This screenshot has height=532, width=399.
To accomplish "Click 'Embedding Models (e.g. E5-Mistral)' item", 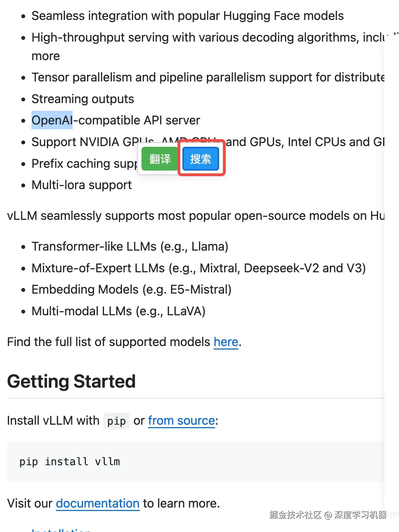I will coord(131,289).
